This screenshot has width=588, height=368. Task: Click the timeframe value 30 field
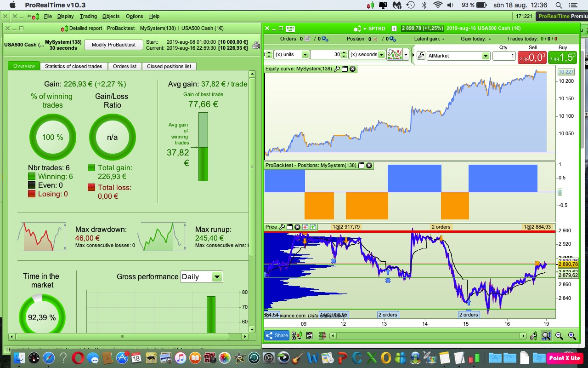(326, 54)
